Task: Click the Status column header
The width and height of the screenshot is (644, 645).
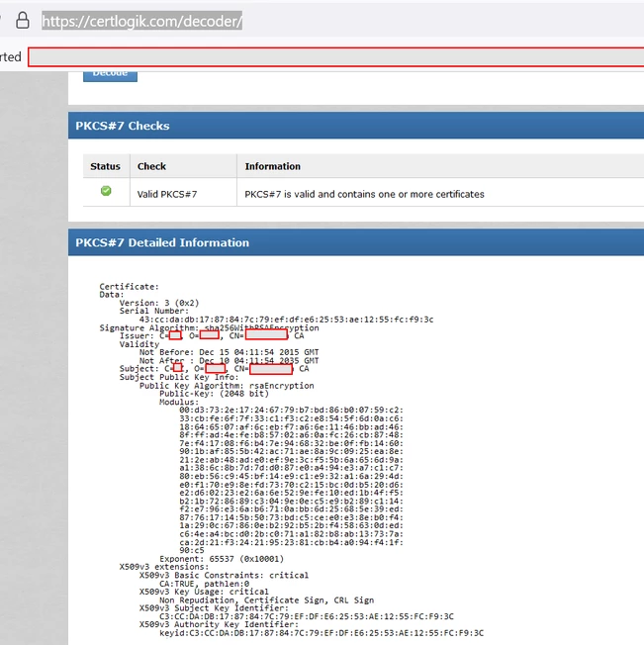Action: click(x=105, y=166)
